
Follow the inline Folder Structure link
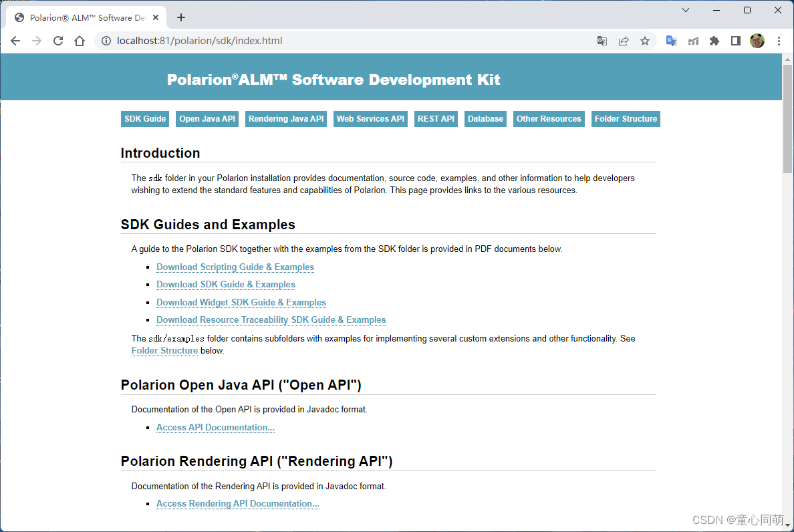[164, 351]
